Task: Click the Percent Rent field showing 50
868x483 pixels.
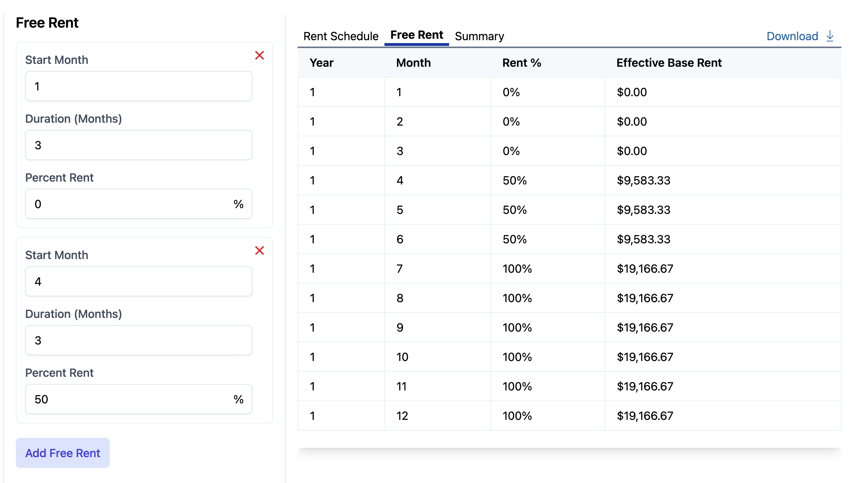Action: pos(138,399)
